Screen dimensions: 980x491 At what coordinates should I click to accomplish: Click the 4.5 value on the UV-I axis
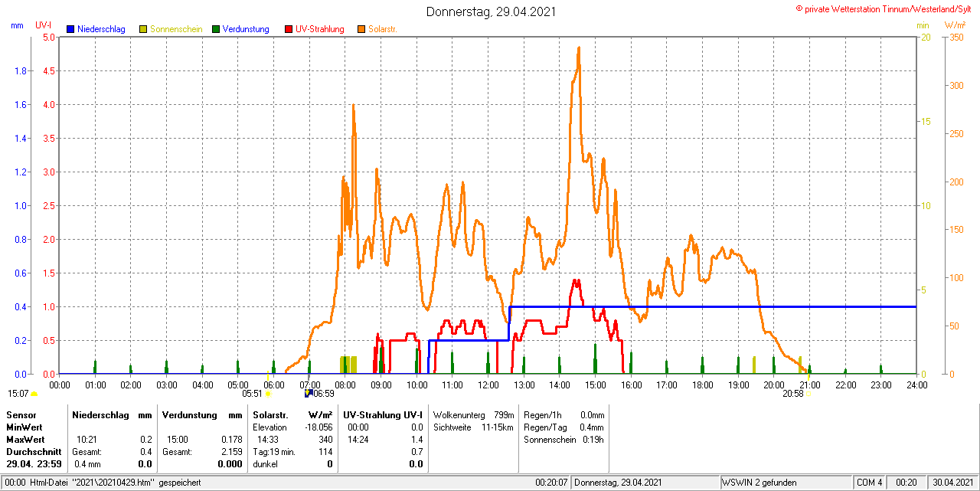point(48,71)
